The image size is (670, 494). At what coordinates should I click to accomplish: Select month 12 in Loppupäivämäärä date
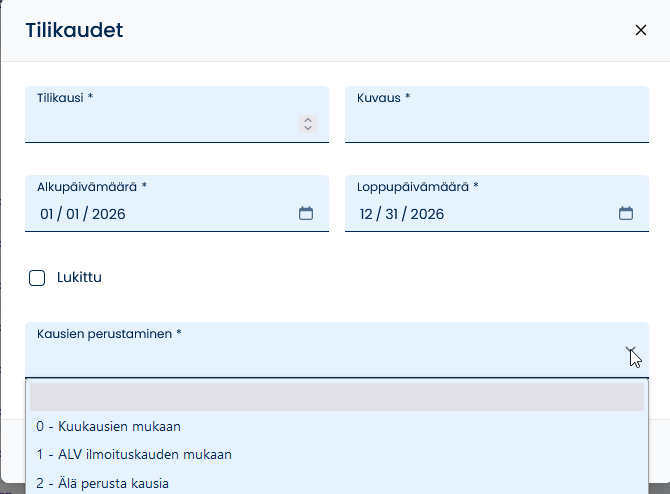[366, 214]
